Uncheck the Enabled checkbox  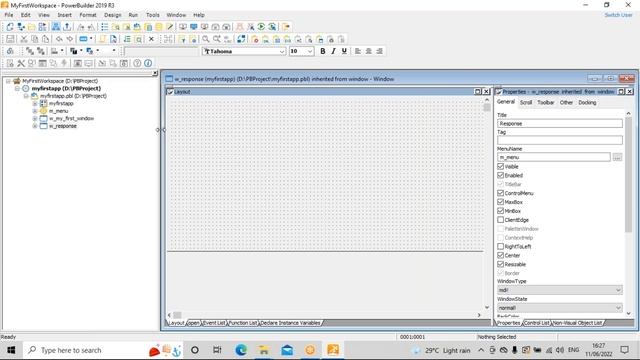click(x=500, y=176)
